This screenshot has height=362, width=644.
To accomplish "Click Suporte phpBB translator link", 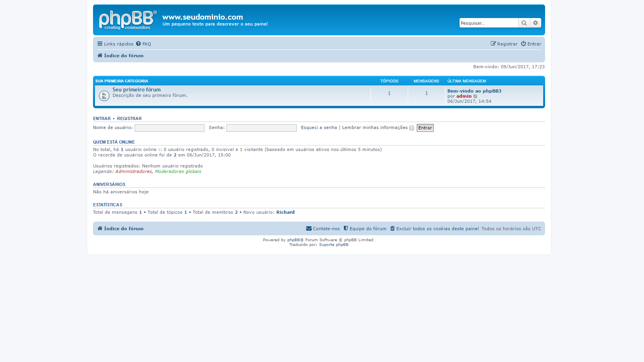I will tap(334, 245).
